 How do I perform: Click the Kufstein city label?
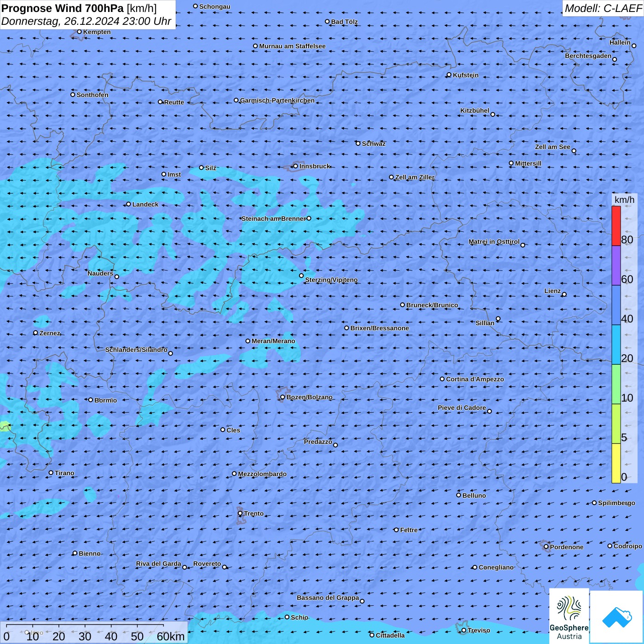tap(466, 75)
